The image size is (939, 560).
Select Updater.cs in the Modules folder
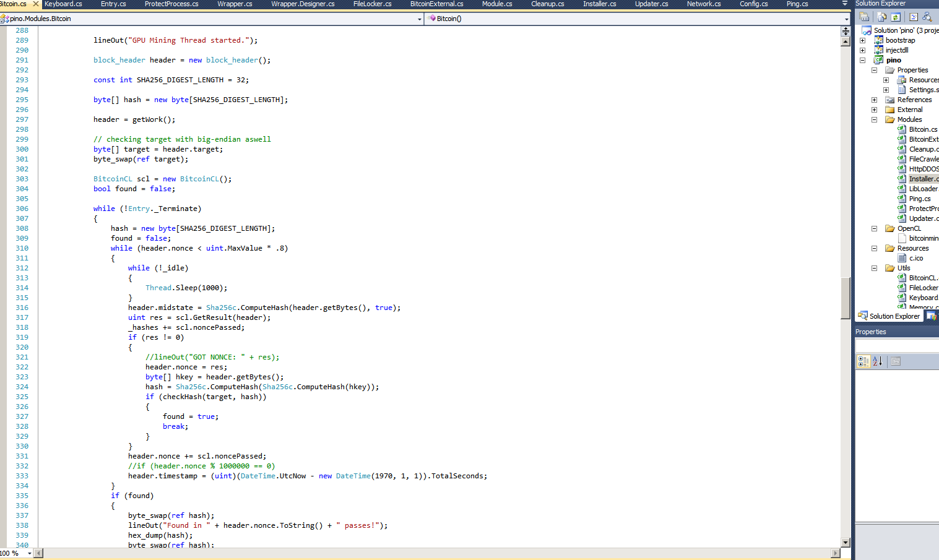924,218
